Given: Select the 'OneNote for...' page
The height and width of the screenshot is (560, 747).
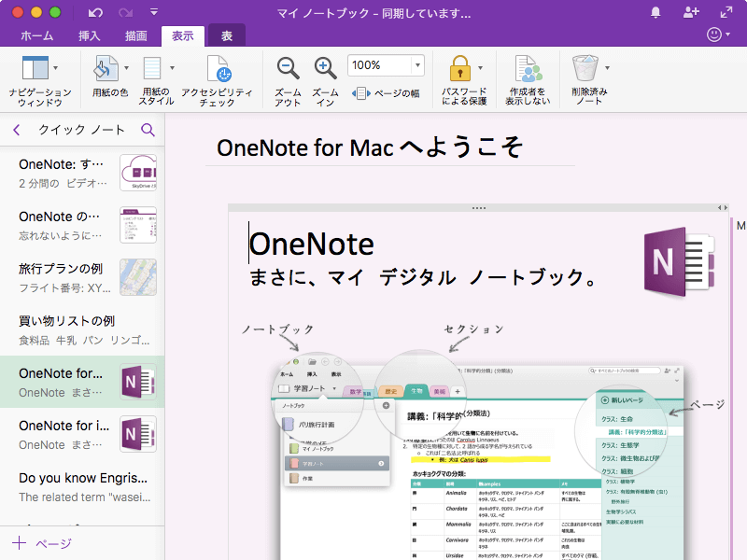Looking at the screenshot, I should (82, 382).
